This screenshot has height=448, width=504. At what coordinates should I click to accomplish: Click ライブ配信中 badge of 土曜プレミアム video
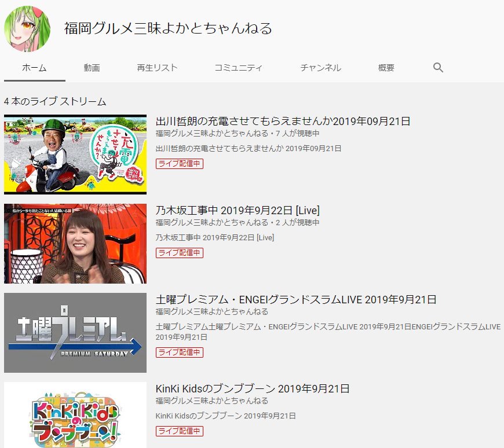[x=180, y=352]
